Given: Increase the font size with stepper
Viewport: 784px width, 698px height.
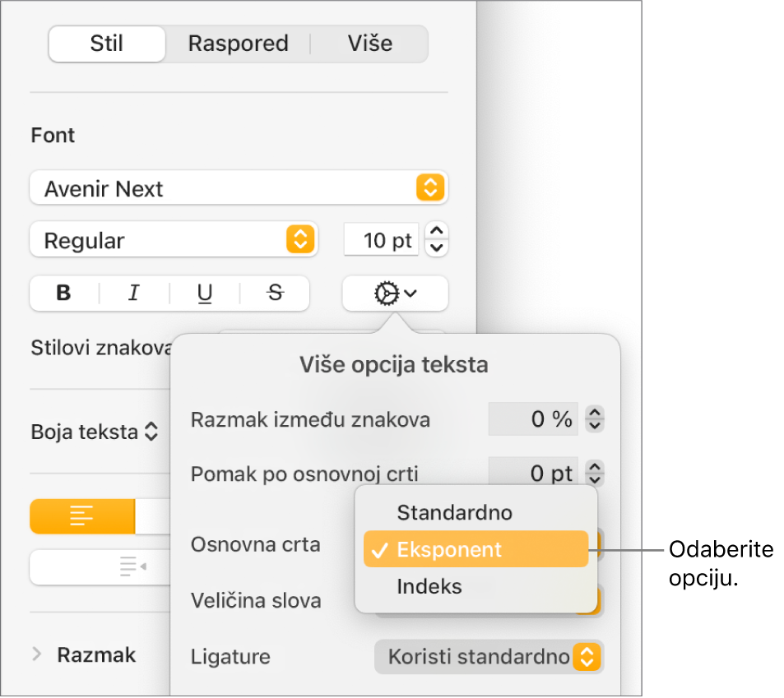Looking at the screenshot, I should click(x=438, y=233).
